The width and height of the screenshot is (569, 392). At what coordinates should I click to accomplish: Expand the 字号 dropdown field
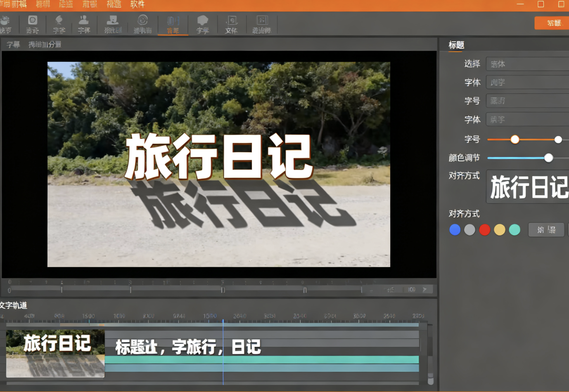(x=527, y=101)
